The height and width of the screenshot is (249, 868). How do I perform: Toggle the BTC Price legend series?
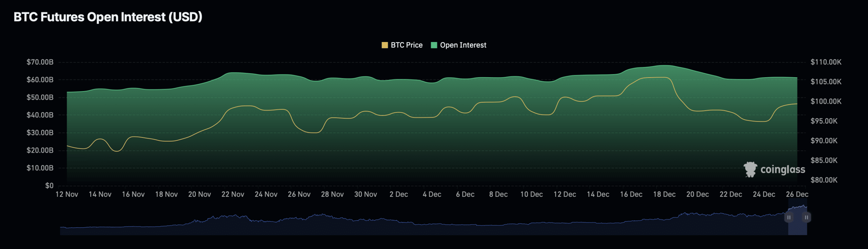click(x=402, y=45)
